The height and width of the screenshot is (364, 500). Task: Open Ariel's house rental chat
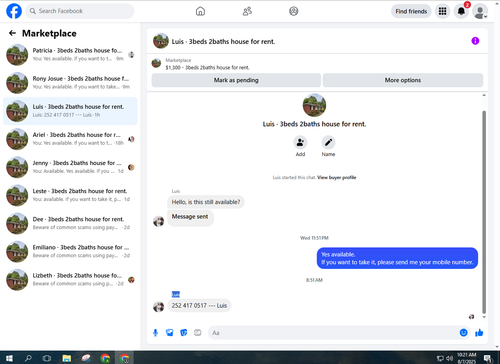pos(70,139)
